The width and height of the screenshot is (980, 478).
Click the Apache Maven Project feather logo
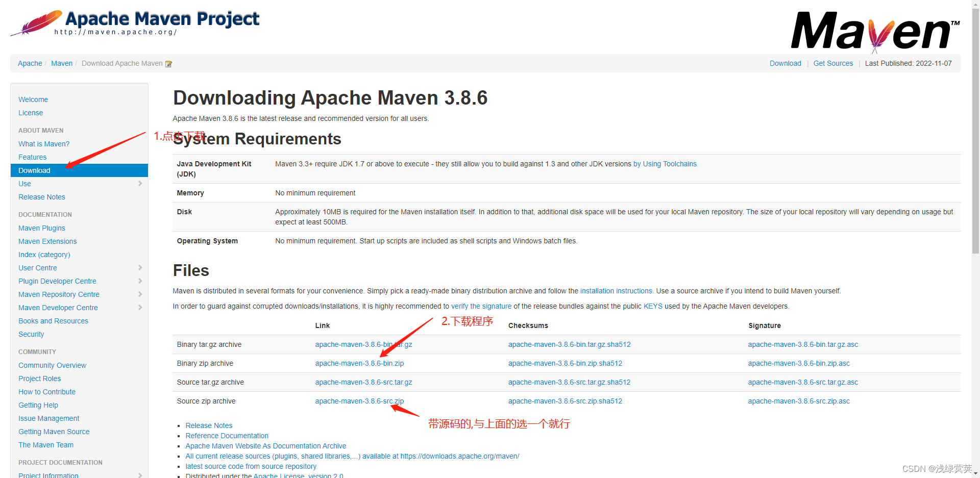(135, 22)
